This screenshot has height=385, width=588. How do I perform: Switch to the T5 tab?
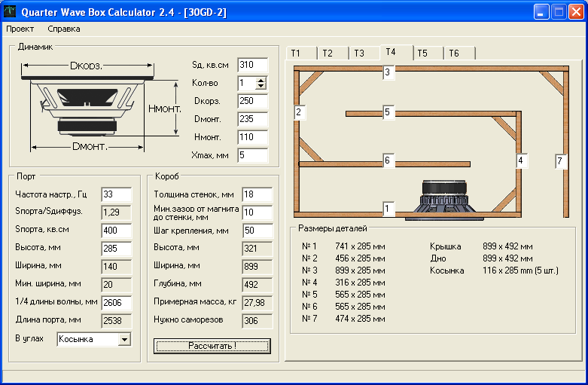pos(422,53)
